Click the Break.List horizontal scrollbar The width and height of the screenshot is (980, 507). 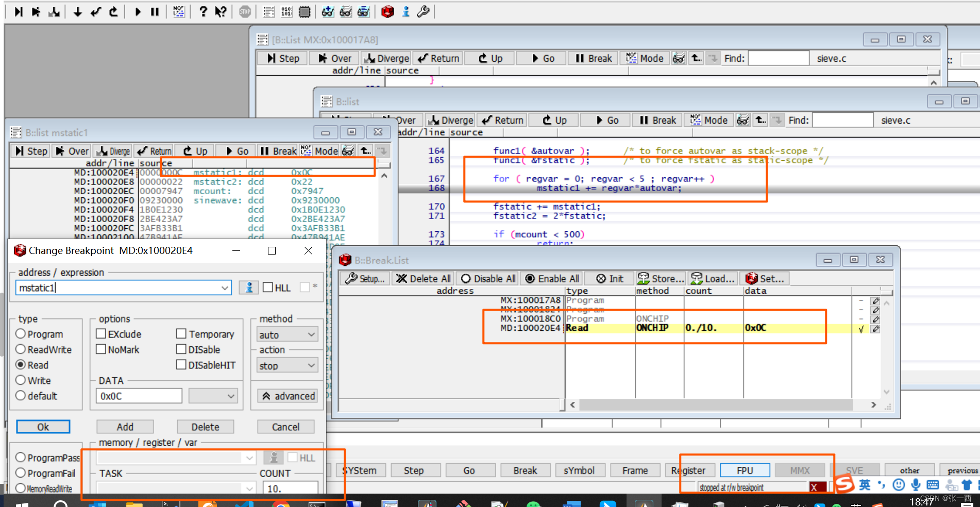pyautogui.click(x=723, y=405)
